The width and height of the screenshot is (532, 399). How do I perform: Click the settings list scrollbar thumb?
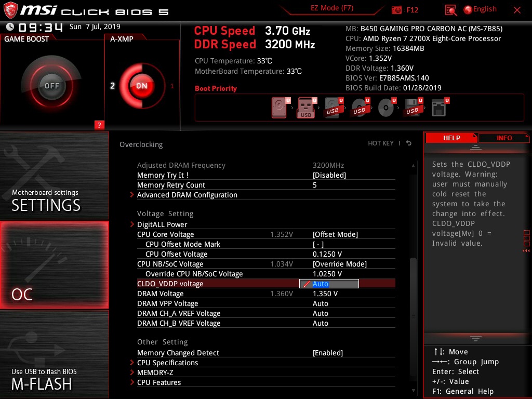(413, 317)
